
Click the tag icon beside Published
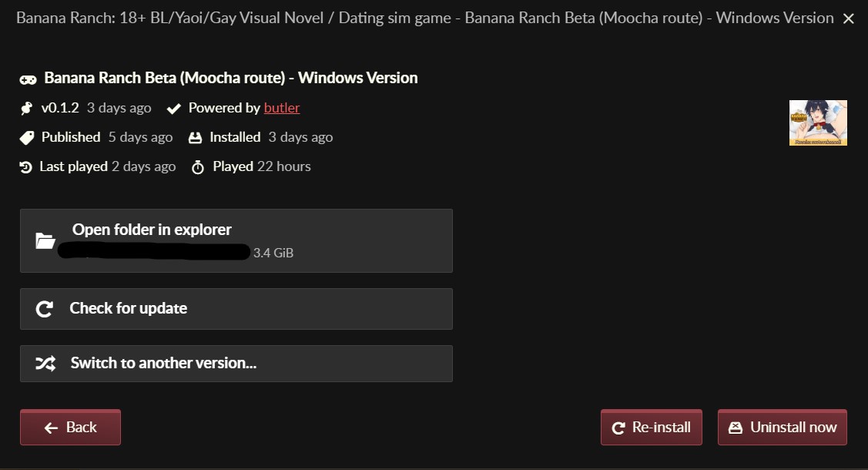click(x=27, y=138)
